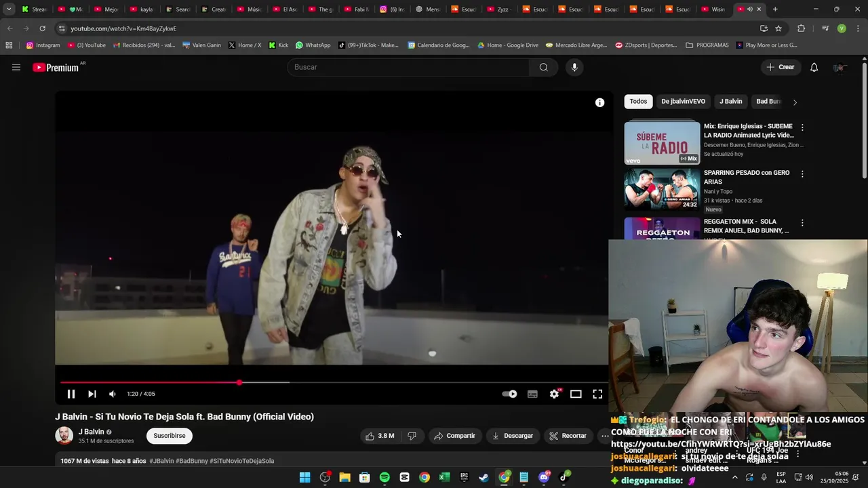Start voice search with microphone icon
The height and width of the screenshot is (488, 868).
[x=574, y=67]
